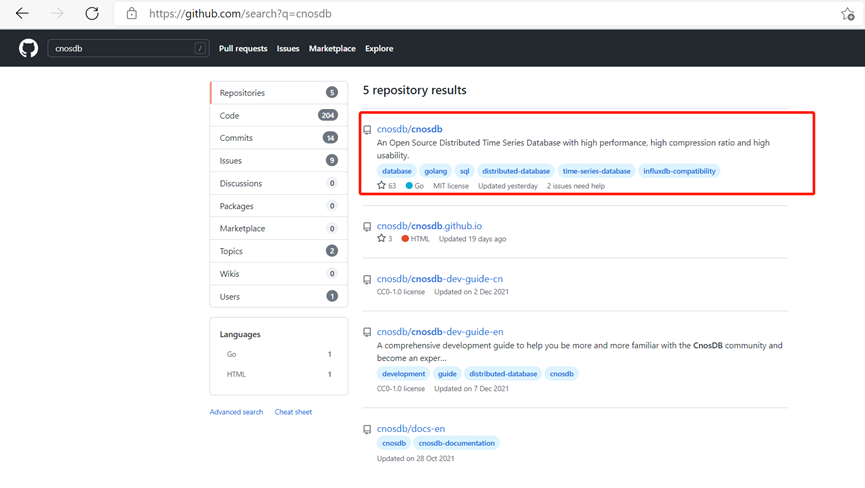Click the guide topic tag
Image resolution: width=865 pixels, height=488 pixels.
point(447,374)
